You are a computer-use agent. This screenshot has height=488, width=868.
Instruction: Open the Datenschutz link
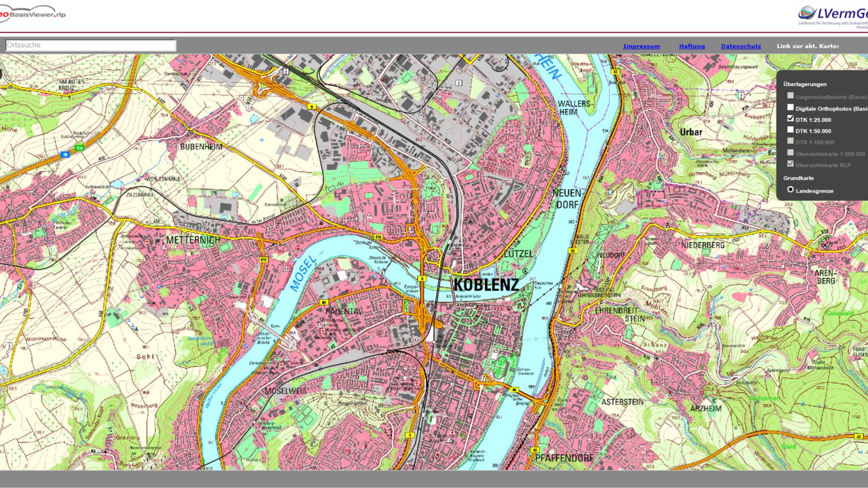tap(741, 46)
